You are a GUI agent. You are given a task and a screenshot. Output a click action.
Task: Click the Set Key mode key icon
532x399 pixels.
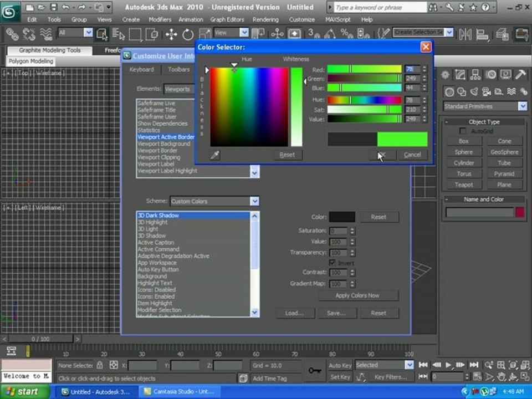(315, 371)
